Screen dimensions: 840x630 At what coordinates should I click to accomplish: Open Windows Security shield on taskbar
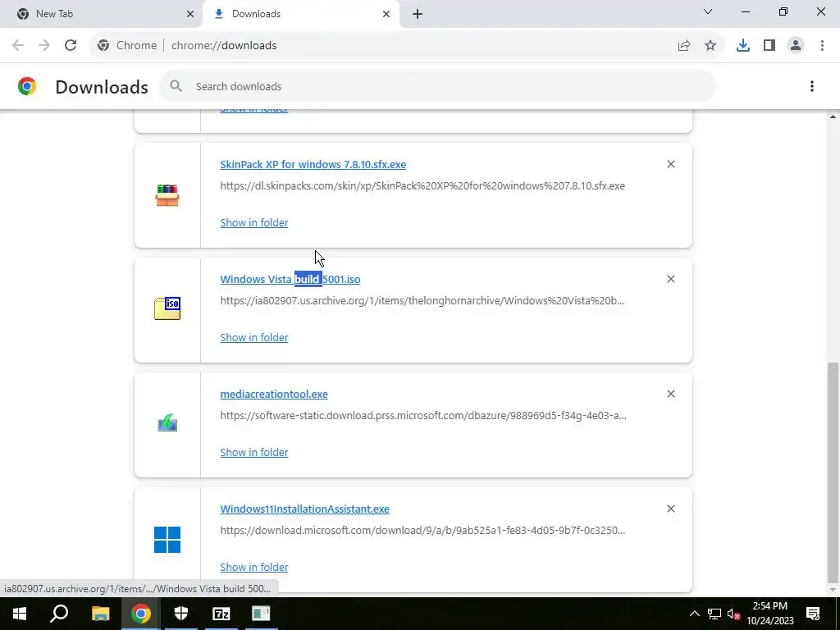[181, 614]
